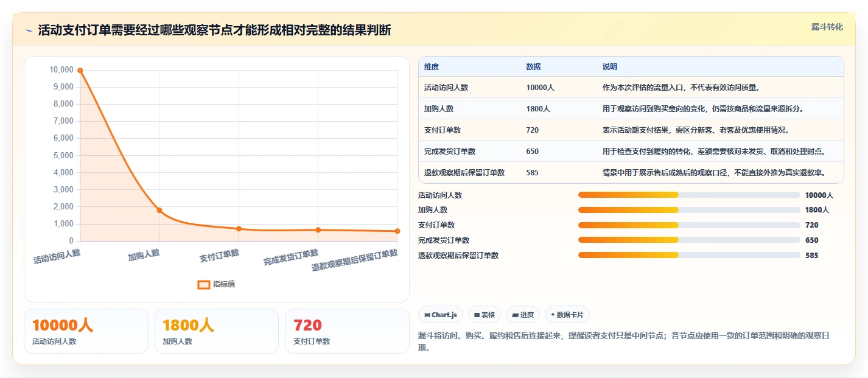868x378 pixels.
Task: Click the chart point at 活动访问人数
Action: tap(80, 71)
